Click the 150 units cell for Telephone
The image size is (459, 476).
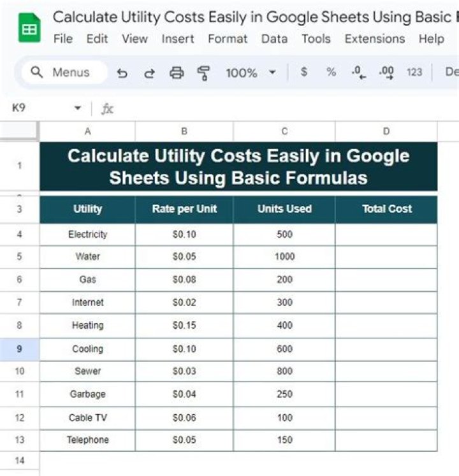(284, 440)
